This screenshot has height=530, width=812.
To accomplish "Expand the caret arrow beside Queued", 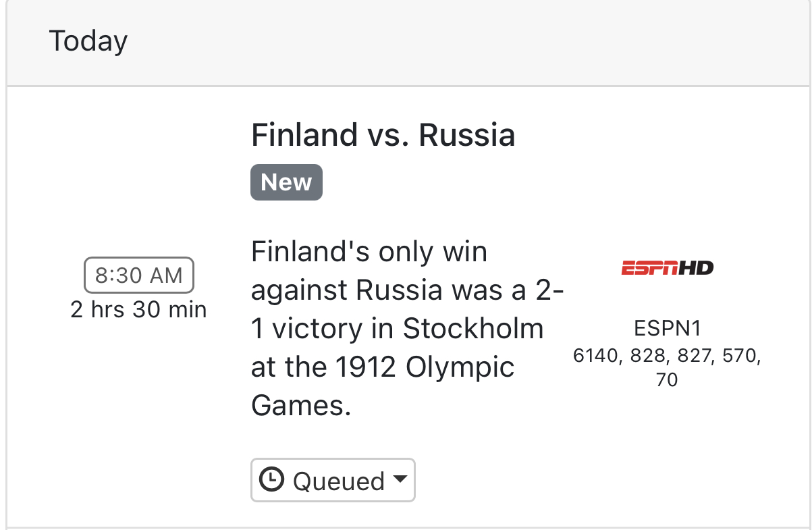I will 400,479.
